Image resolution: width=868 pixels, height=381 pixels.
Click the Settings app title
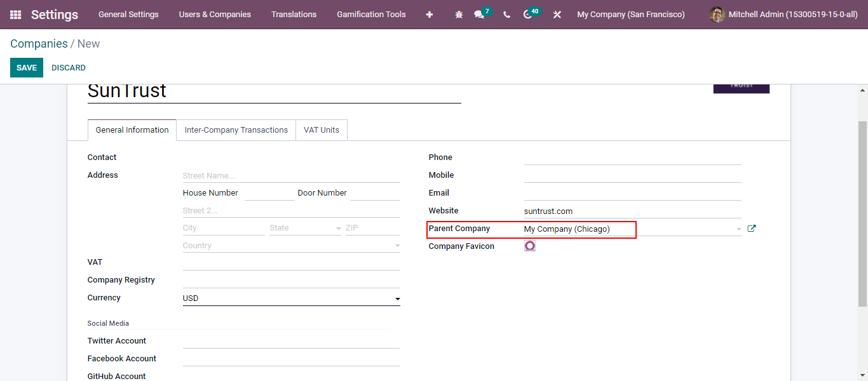coord(55,15)
